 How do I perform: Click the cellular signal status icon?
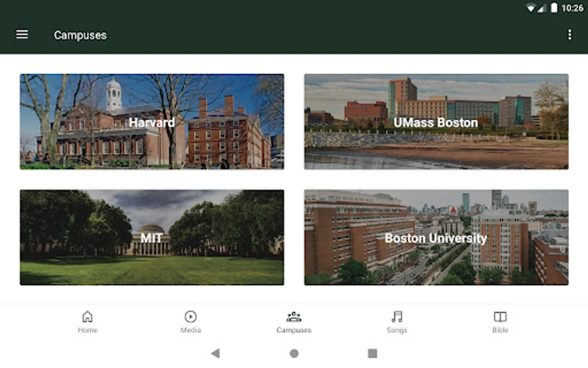(541, 8)
